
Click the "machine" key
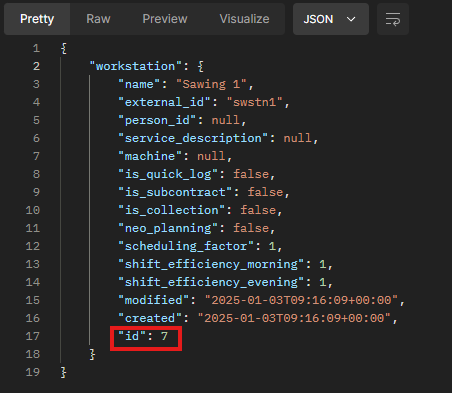[x=150, y=156]
